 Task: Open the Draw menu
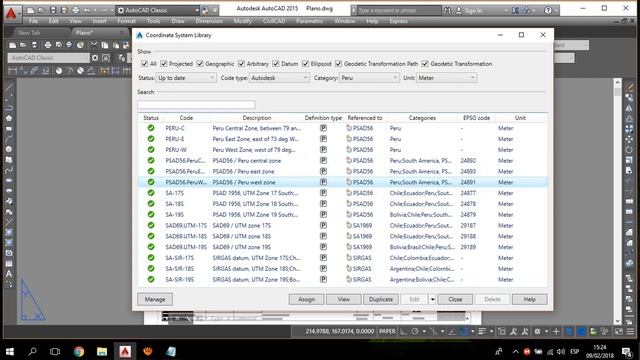click(178, 21)
